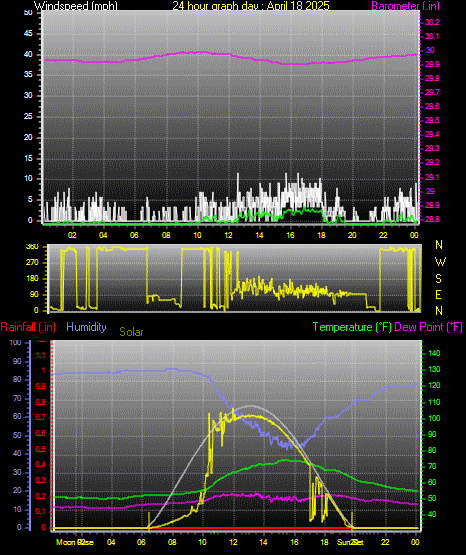The width and height of the screenshot is (466, 555).
Task: Click the S wind direction label
Action: 438,279
